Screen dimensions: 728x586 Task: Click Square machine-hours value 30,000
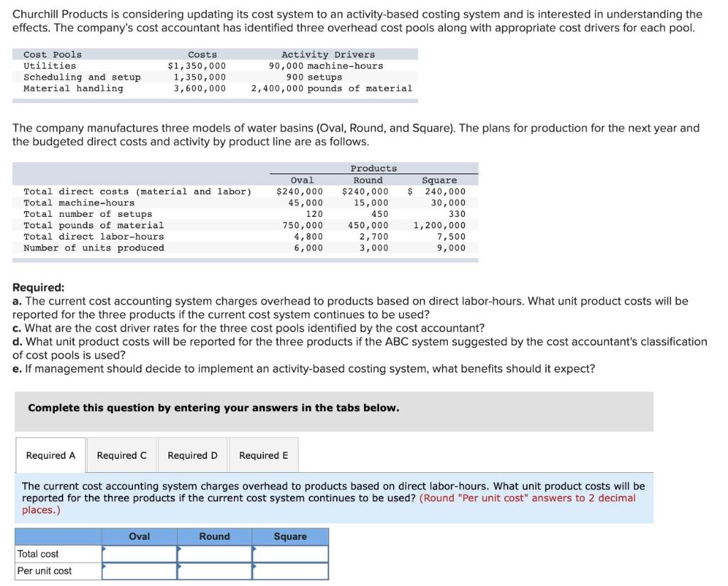tap(448, 203)
